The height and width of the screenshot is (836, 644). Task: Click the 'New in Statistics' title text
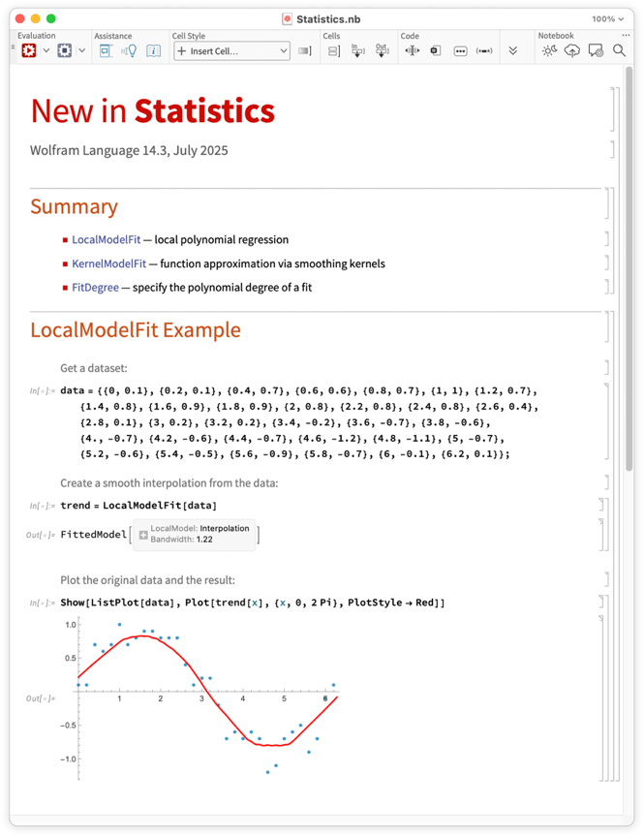[152, 110]
